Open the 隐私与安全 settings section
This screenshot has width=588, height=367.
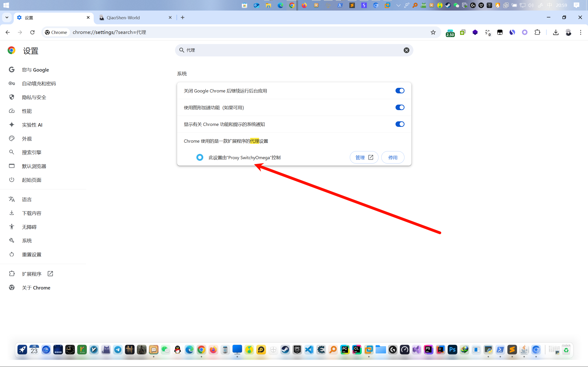(x=34, y=97)
